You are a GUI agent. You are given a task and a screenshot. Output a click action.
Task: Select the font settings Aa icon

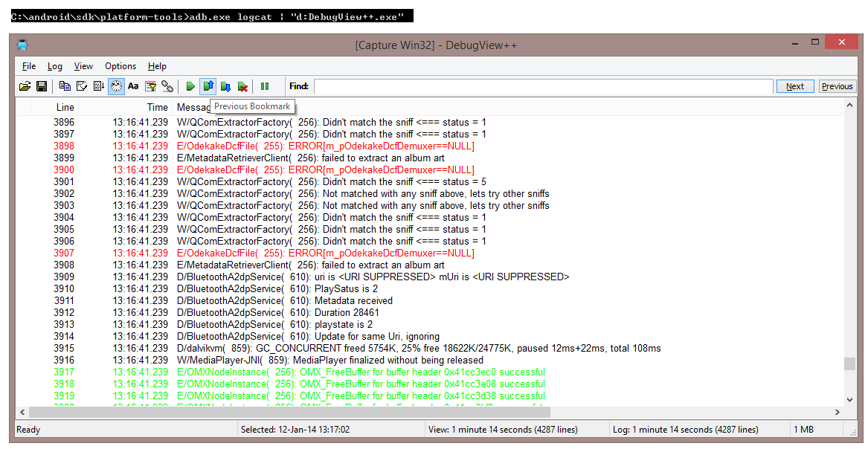point(133,85)
